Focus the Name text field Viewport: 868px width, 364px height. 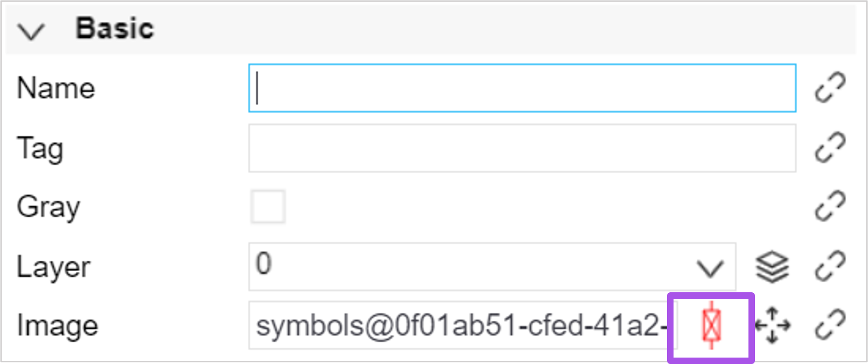coord(522,88)
